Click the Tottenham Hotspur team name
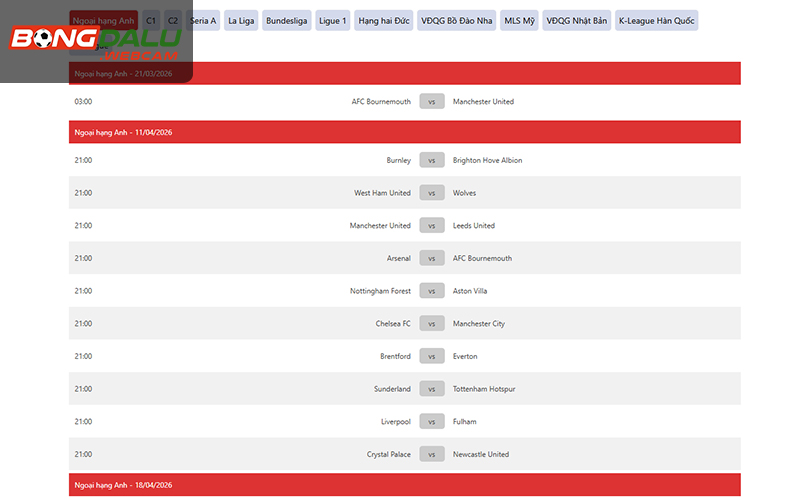The width and height of the screenshot is (800, 500). [484, 389]
